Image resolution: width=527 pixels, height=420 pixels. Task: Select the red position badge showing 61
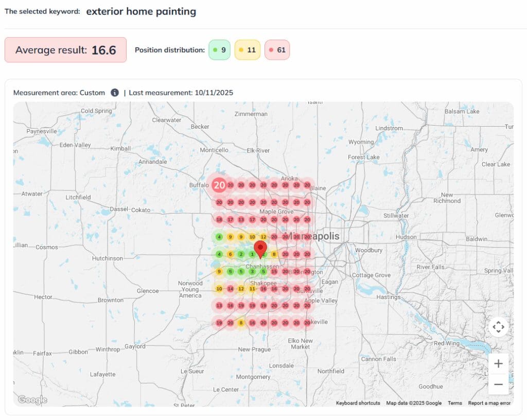pyautogui.click(x=277, y=50)
